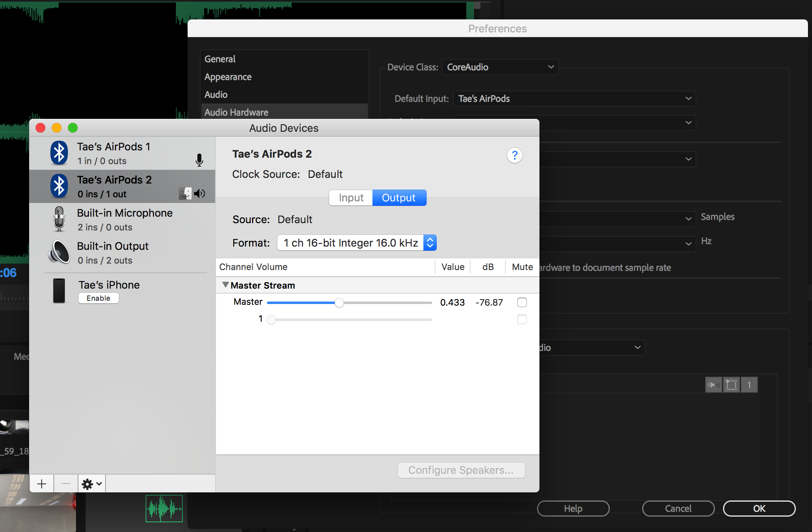Open the Audio Devices help question mark
This screenshot has width=812, height=532.
click(514, 155)
